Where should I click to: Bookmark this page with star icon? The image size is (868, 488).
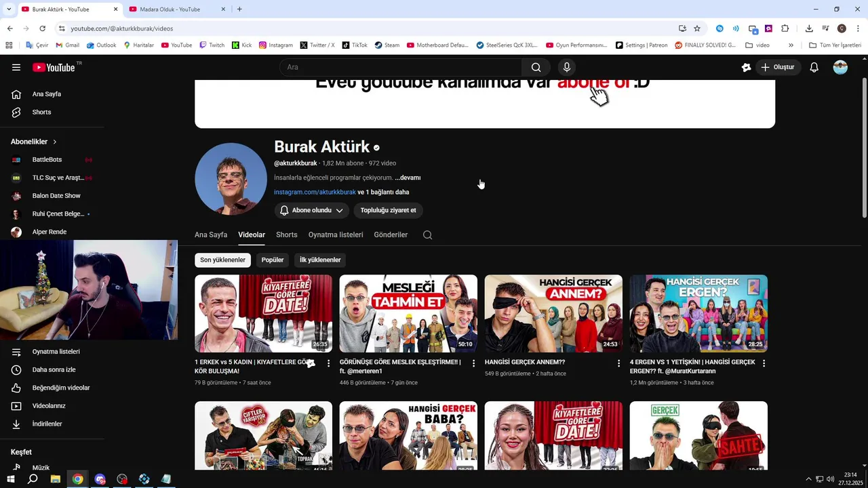[x=697, y=28]
